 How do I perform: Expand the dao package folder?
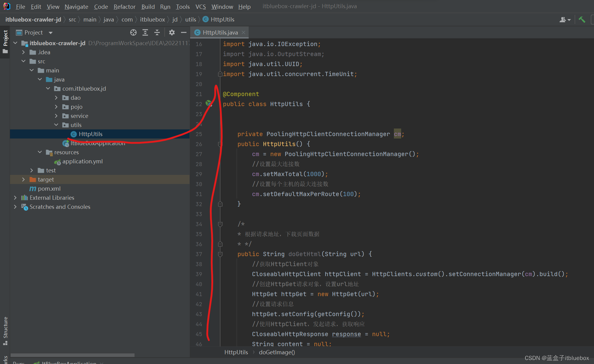tap(56, 98)
